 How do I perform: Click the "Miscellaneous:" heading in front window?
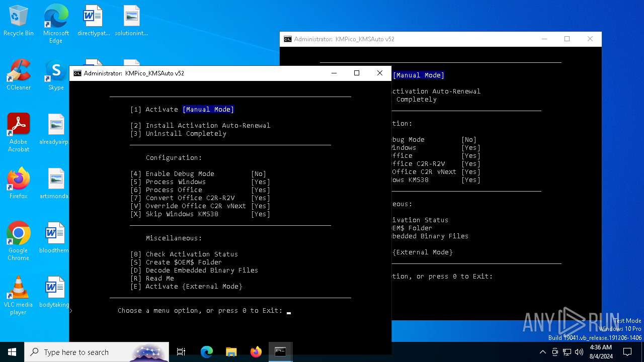pyautogui.click(x=174, y=238)
